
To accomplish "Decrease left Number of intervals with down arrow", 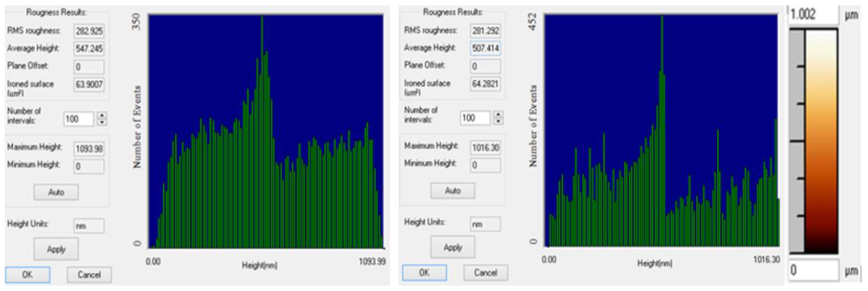I will [x=102, y=122].
